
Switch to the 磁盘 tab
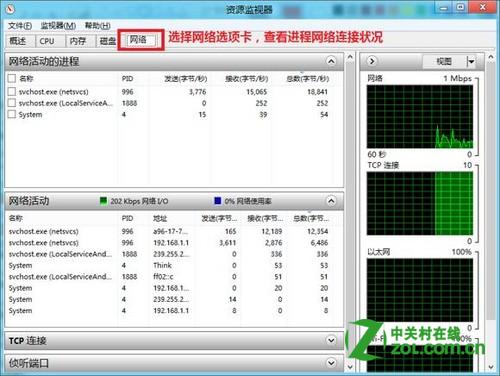point(107,41)
